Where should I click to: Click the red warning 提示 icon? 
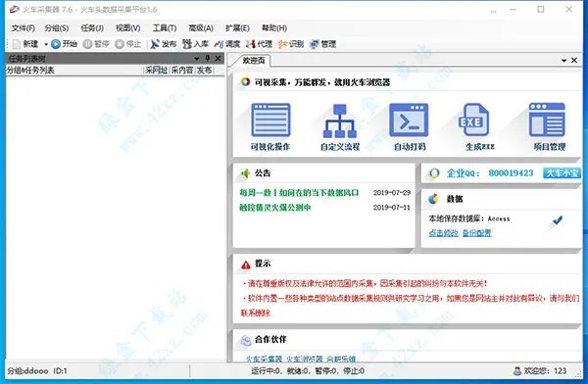click(246, 264)
